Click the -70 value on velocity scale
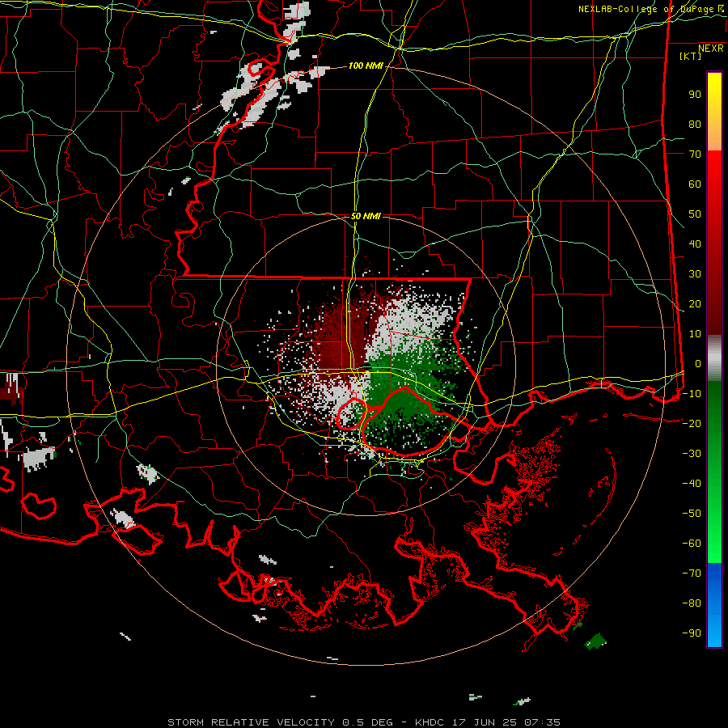Screen dimensions: 728x728 [x=692, y=573]
